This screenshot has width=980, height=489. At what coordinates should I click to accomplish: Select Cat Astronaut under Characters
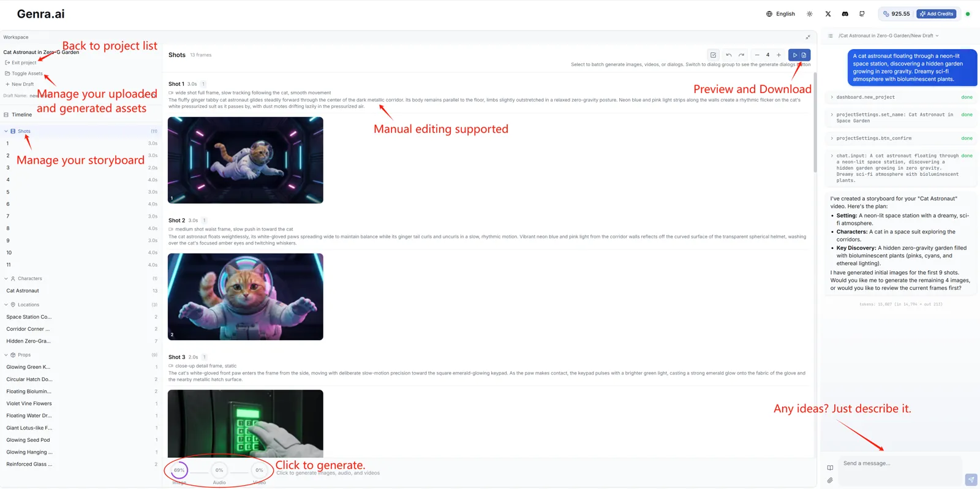tap(23, 291)
